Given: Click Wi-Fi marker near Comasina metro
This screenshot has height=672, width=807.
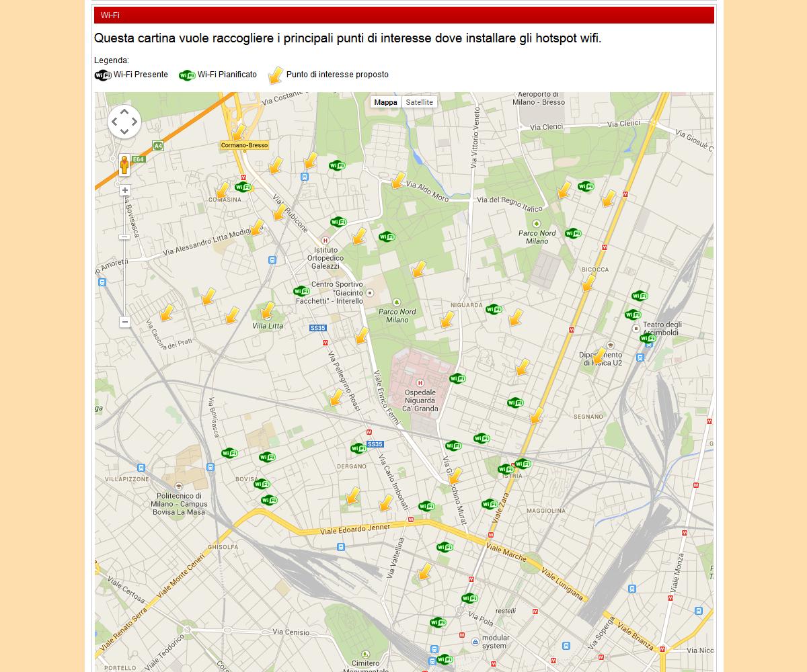Looking at the screenshot, I should (243, 187).
